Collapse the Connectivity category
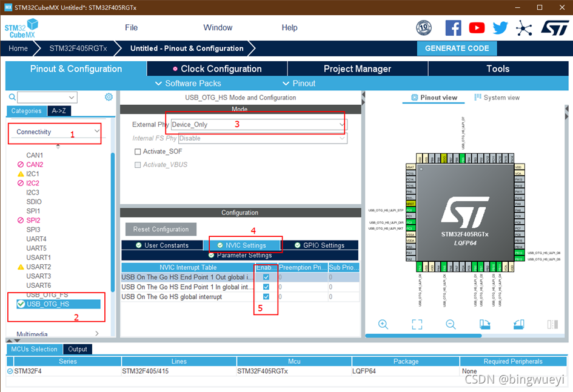The image size is (573, 392). click(97, 131)
